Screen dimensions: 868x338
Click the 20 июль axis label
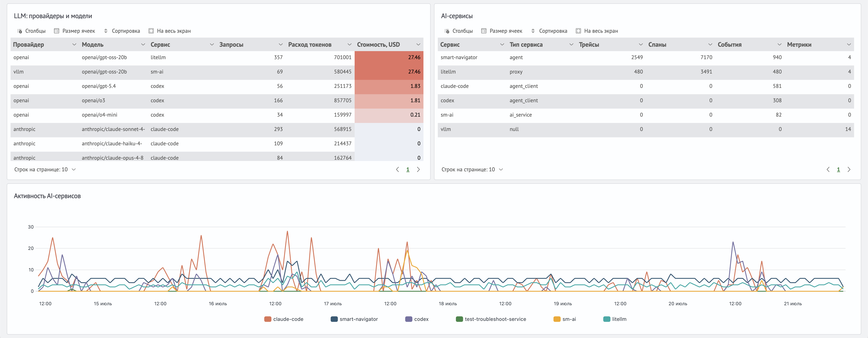coord(678,304)
